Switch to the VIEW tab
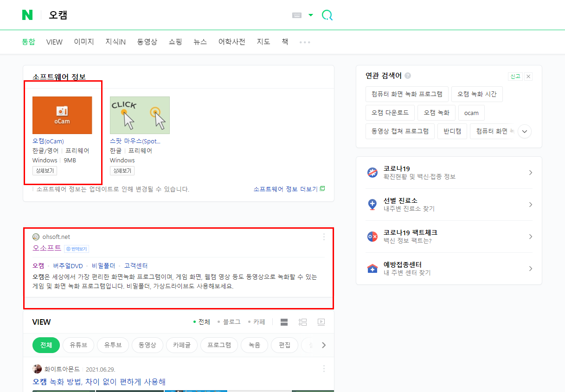Viewport: 565px width, 392px height. pyautogui.click(x=54, y=42)
